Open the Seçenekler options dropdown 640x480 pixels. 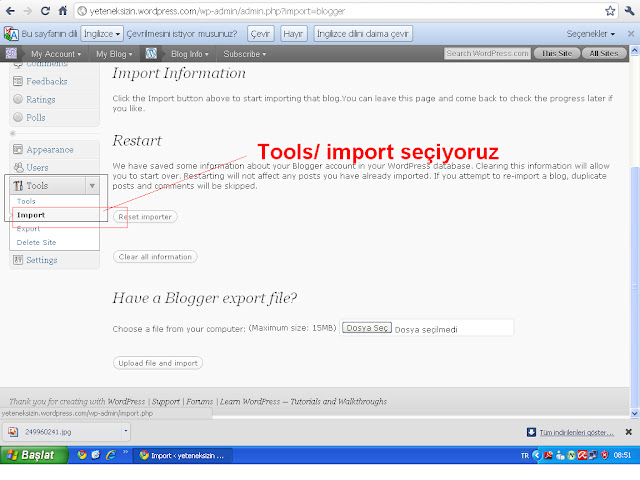(x=591, y=34)
